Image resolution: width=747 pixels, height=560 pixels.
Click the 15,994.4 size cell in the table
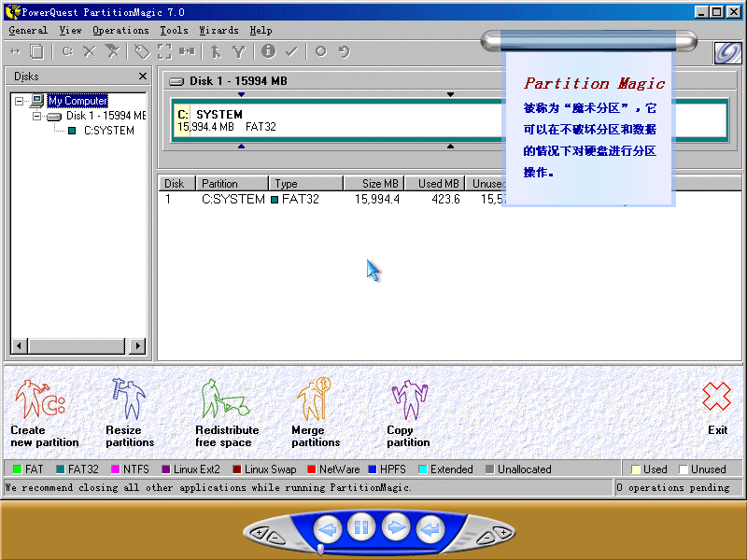pyautogui.click(x=377, y=199)
